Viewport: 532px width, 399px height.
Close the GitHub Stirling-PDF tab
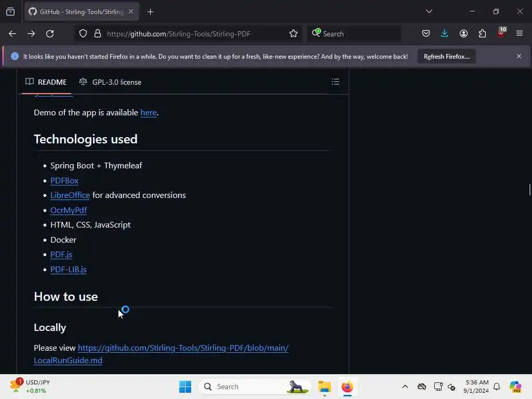(x=131, y=11)
